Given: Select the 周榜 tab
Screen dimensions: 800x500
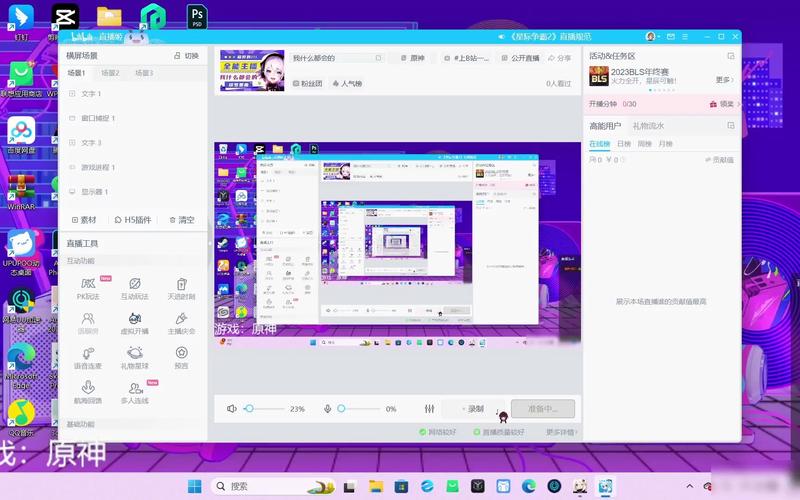Looking at the screenshot, I should coord(644,144).
